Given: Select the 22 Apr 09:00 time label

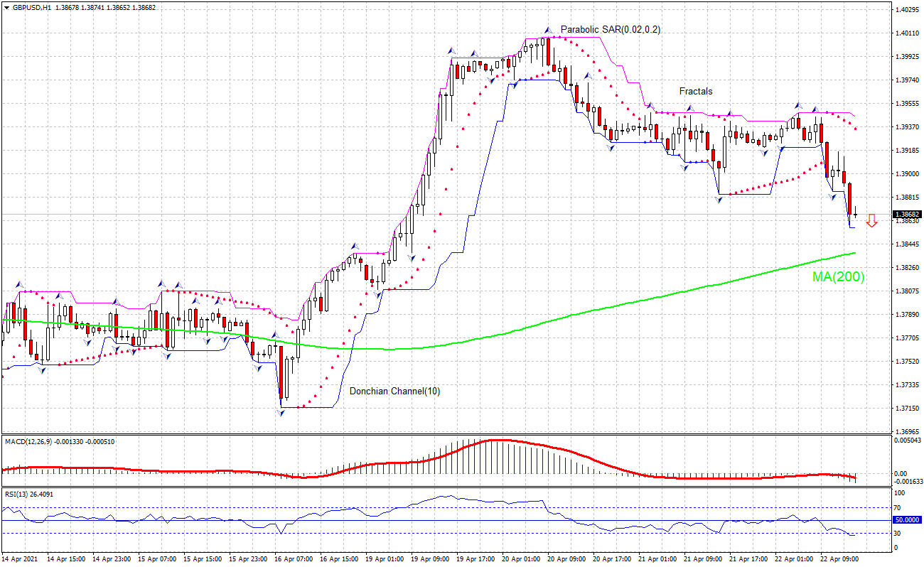Looking at the screenshot, I should coord(839,559).
